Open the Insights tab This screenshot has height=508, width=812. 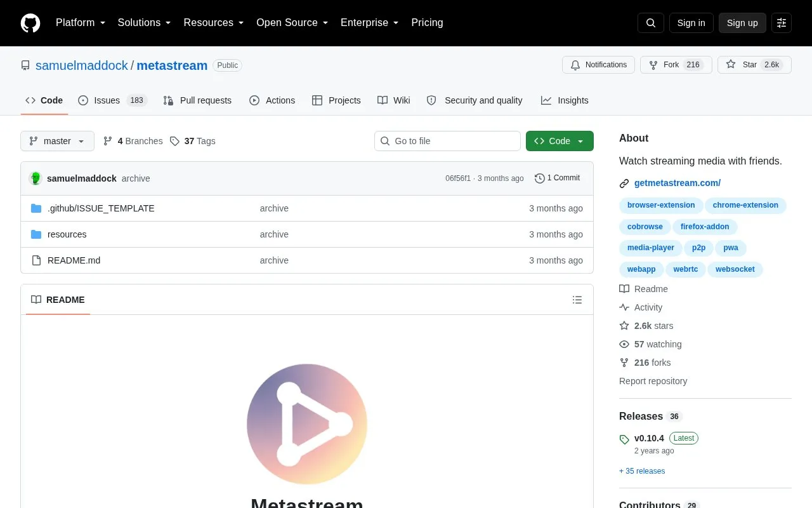pyautogui.click(x=565, y=100)
